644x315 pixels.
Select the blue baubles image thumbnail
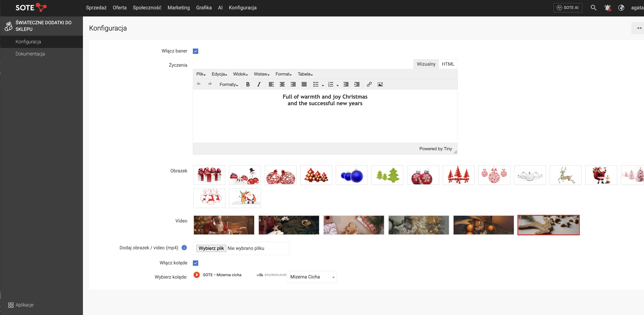pyautogui.click(x=351, y=175)
